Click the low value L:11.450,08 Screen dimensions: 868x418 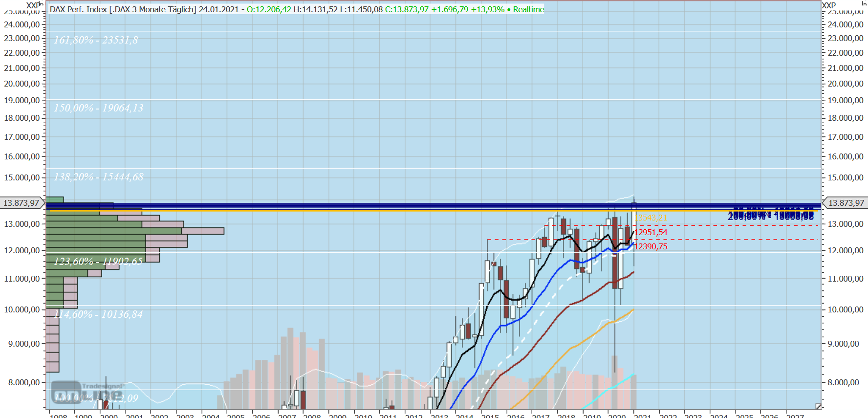(x=361, y=9)
